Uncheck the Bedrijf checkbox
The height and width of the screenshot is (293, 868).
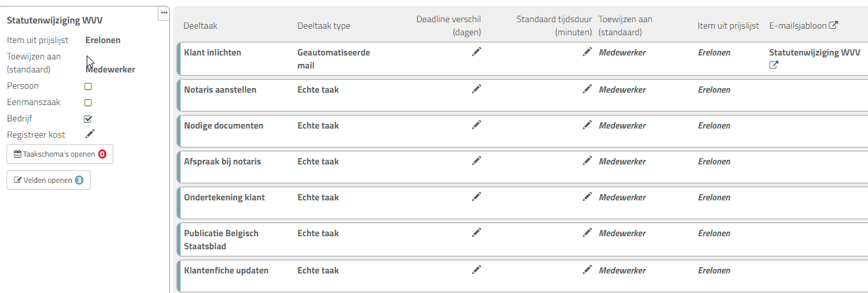(88, 119)
